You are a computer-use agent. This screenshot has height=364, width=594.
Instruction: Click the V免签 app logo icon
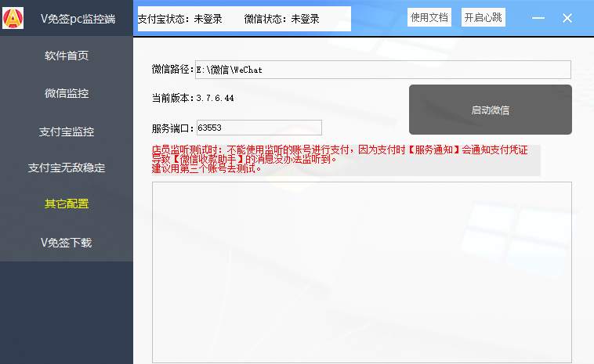pyautogui.click(x=13, y=18)
